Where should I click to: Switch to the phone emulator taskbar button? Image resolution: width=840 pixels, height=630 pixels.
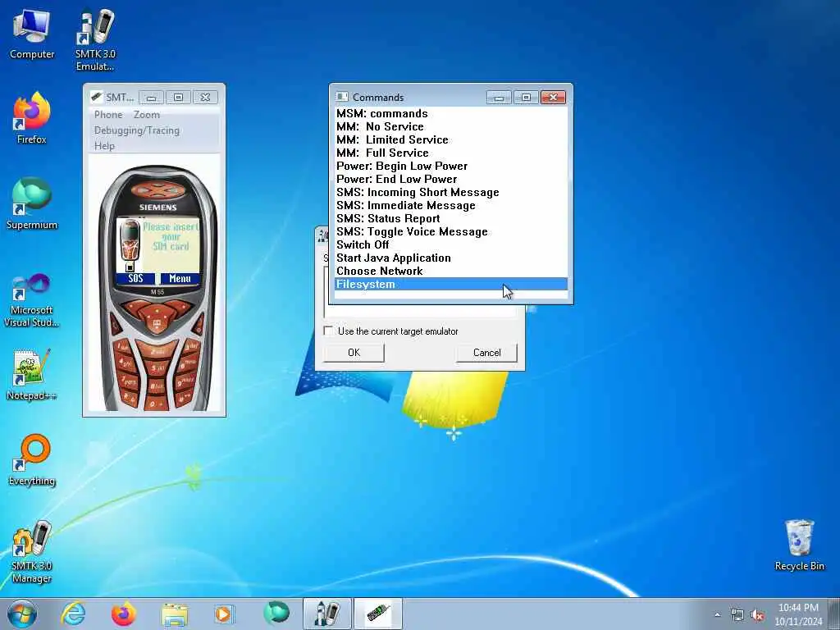tap(377, 614)
